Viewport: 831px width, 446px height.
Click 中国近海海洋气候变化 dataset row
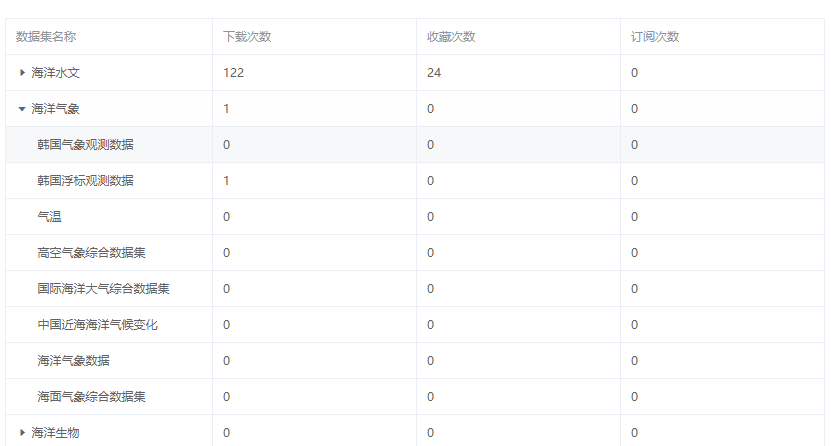tap(415, 325)
